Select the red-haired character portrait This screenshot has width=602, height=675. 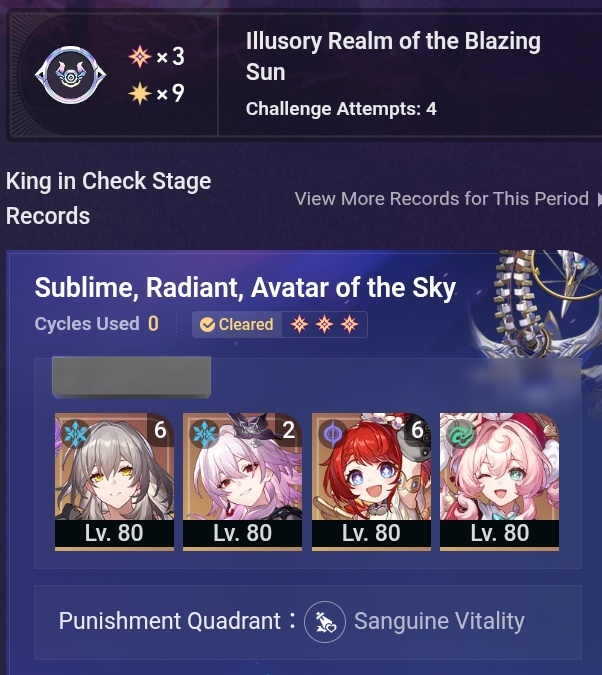pos(371,482)
